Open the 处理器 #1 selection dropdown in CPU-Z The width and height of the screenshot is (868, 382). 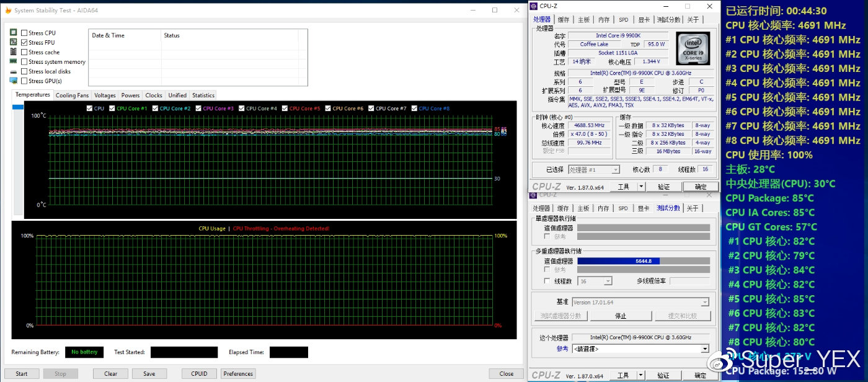(594, 169)
